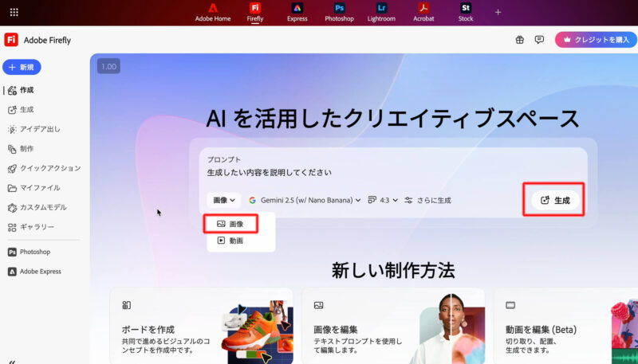Open the Photoshop app tab
The width and height of the screenshot is (638, 364).
click(340, 13)
